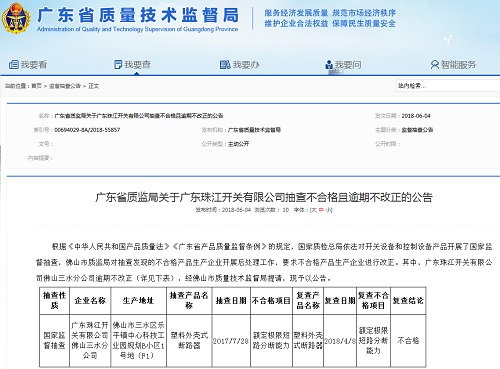500x369 pixels.
Task: Click the 智能服务 headset icon
Action: click(x=435, y=65)
